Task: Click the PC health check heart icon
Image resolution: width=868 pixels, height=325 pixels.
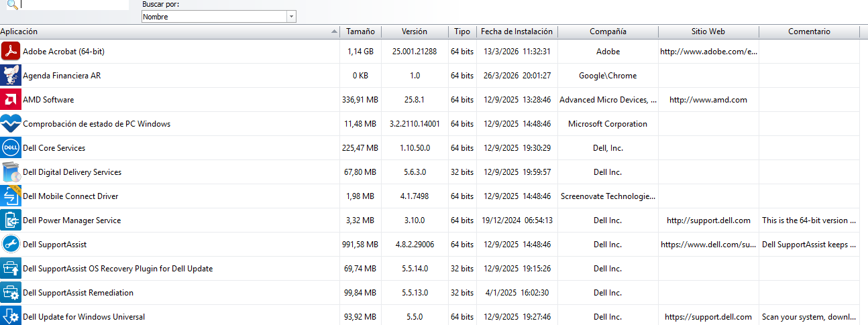Action: click(11, 124)
